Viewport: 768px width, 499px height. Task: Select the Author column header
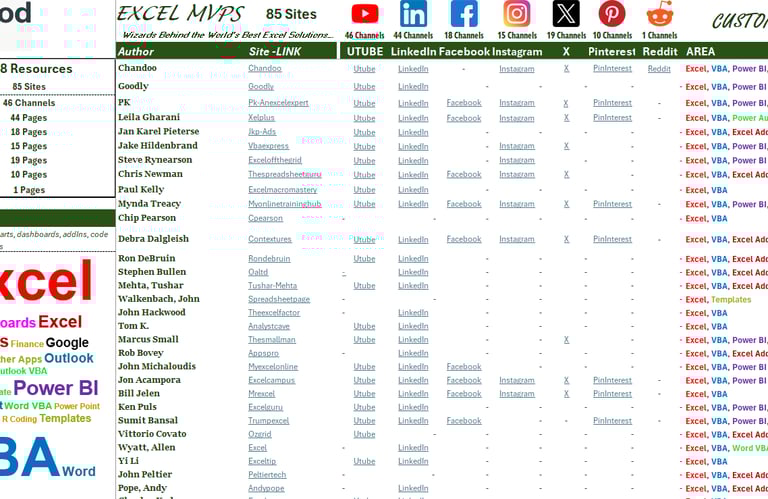136,51
